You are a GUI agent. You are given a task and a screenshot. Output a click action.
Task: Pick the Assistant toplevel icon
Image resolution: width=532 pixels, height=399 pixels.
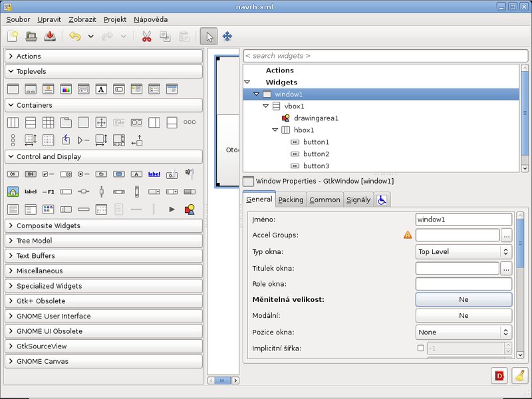pos(172,89)
